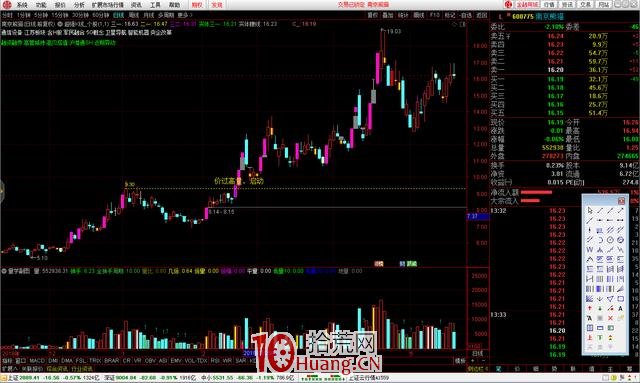The height and width of the screenshot is (383, 640).
Task: Select the text 'A' drawing tool
Action: [620, 308]
